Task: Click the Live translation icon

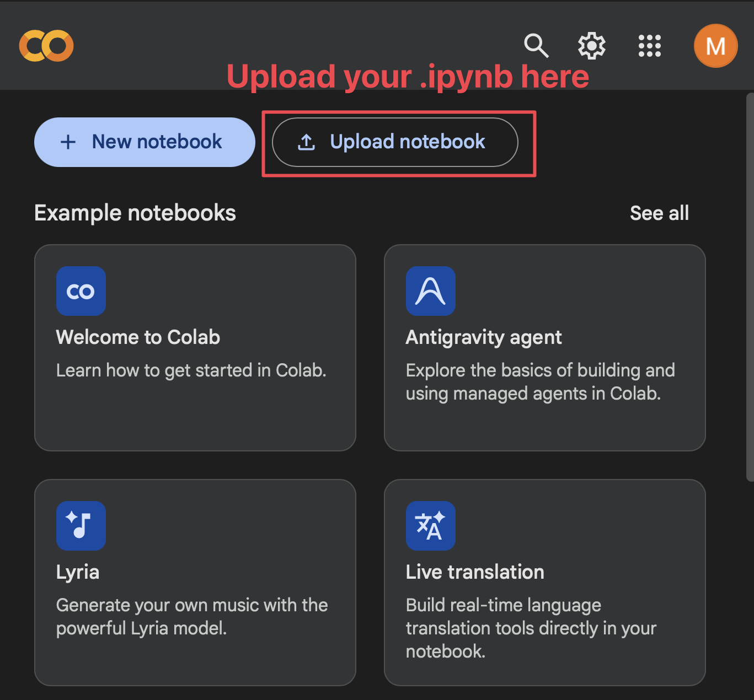Action: [x=431, y=526]
